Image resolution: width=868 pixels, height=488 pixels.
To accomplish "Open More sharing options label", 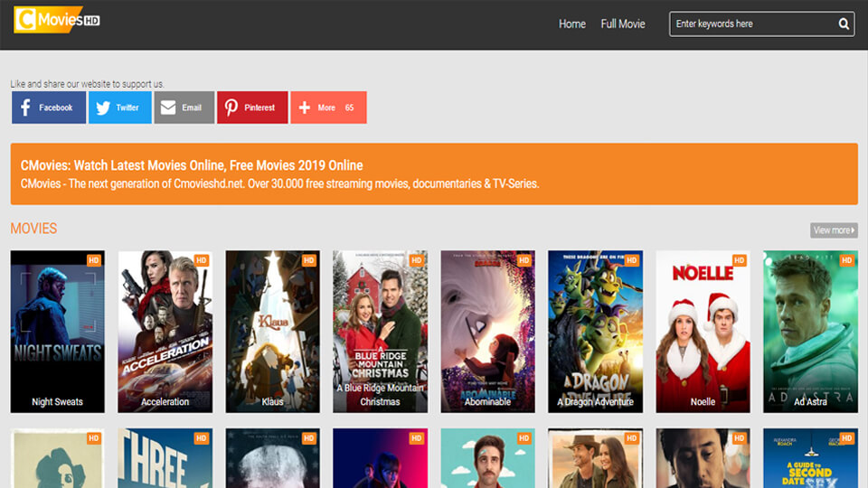I will 326,108.
